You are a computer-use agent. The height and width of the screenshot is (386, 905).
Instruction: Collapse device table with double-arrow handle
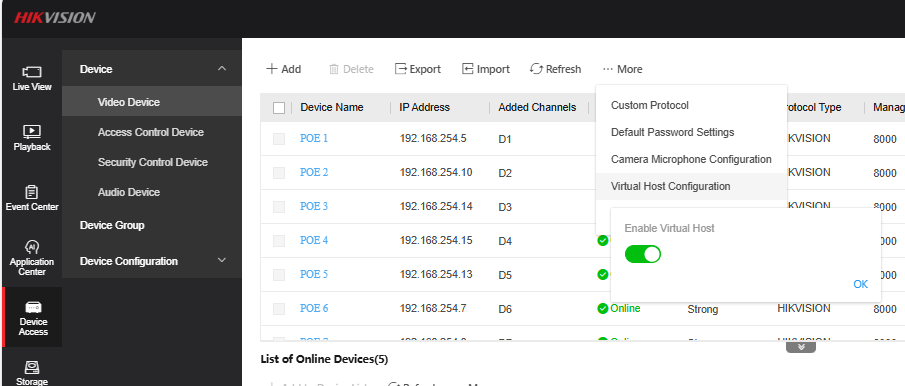tap(801, 347)
